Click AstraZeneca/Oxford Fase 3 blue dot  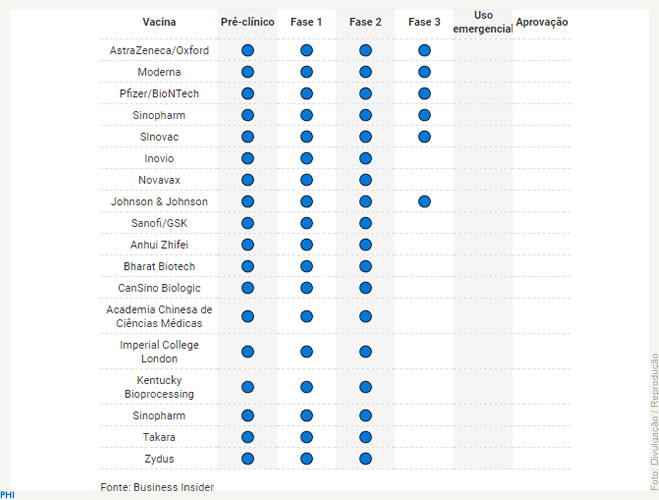424,50
